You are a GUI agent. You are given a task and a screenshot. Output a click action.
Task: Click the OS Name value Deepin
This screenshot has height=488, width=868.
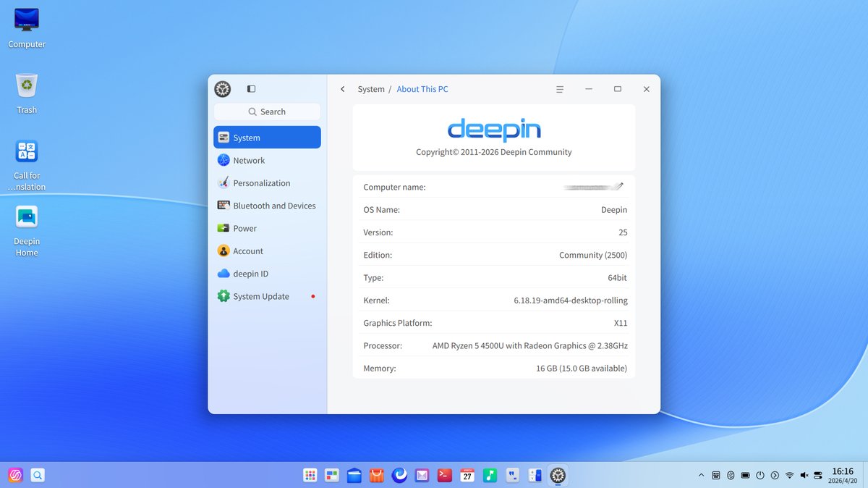614,210
